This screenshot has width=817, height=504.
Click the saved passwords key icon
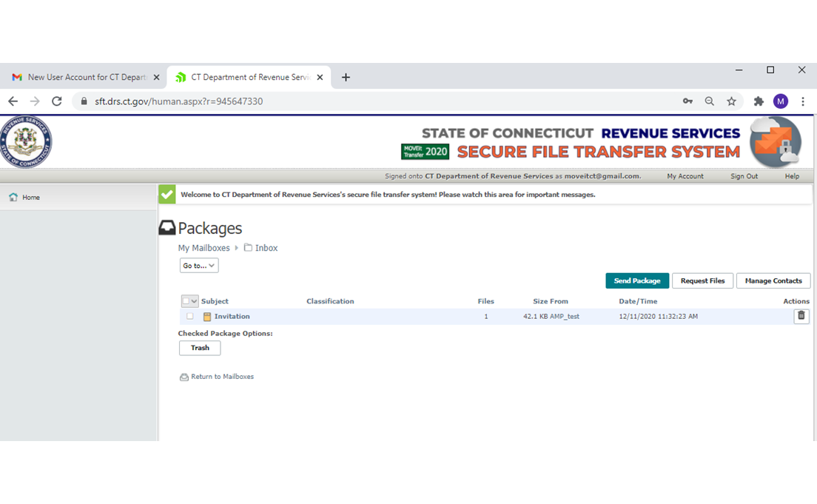tap(687, 101)
